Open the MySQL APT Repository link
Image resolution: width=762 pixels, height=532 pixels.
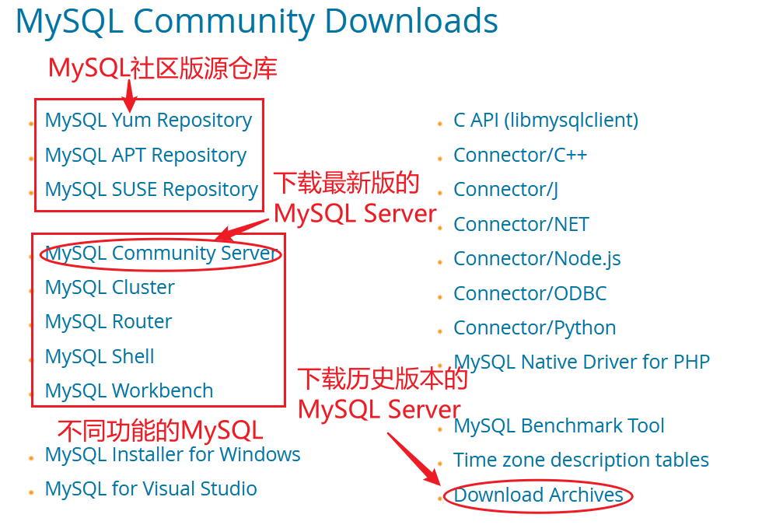145,155
